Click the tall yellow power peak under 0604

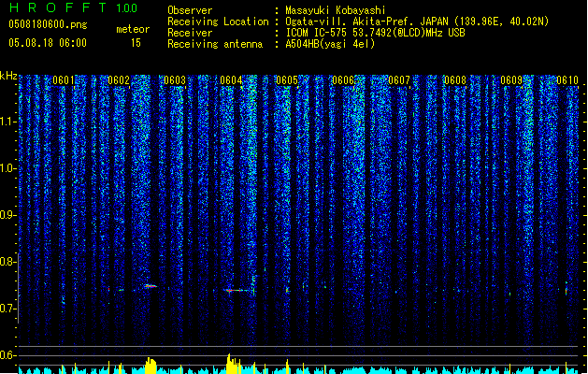click(233, 364)
